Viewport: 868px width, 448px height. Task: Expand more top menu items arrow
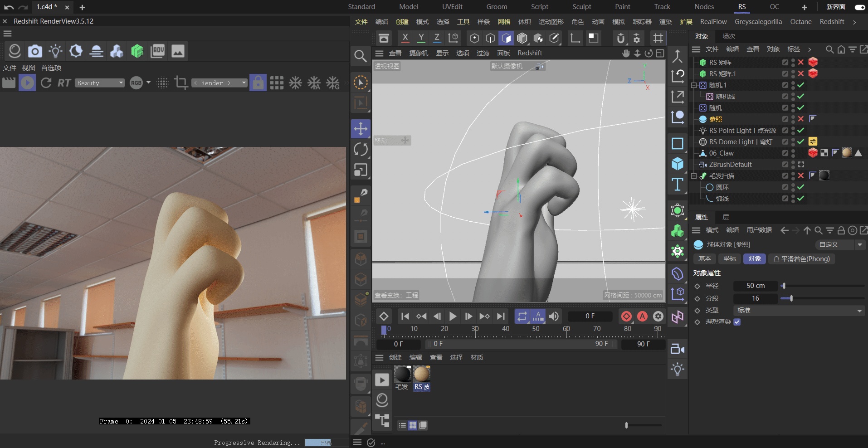pyautogui.click(x=854, y=22)
